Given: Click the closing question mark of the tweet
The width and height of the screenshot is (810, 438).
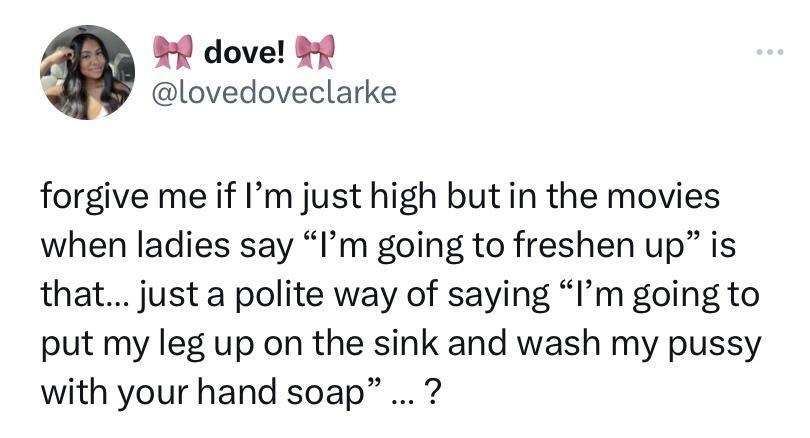Looking at the screenshot, I should coord(434,393).
